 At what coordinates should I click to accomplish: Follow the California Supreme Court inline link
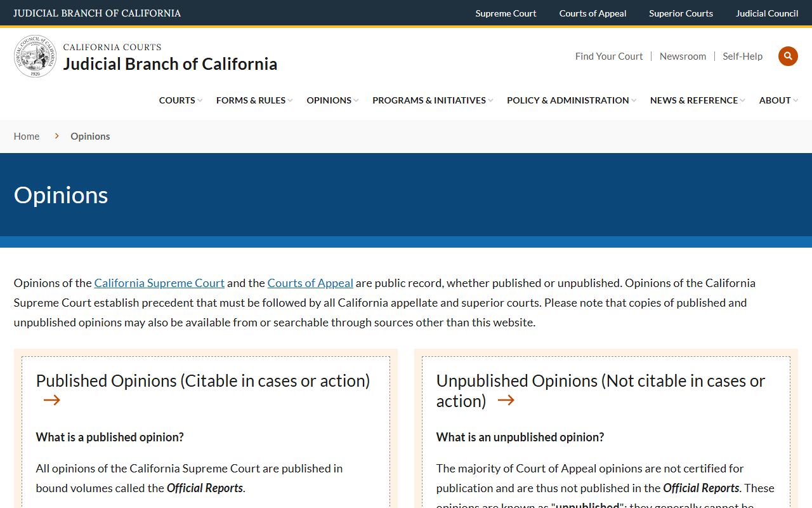pyautogui.click(x=159, y=283)
